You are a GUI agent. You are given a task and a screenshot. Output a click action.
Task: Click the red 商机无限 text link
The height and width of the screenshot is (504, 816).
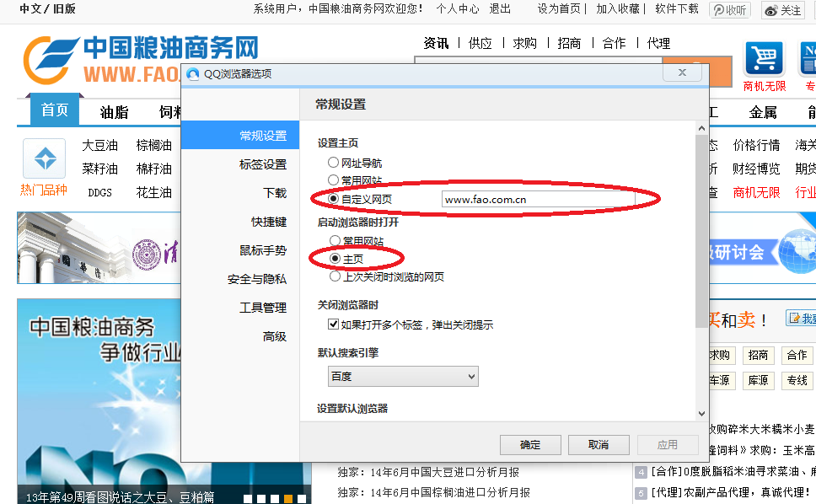[x=757, y=193]
